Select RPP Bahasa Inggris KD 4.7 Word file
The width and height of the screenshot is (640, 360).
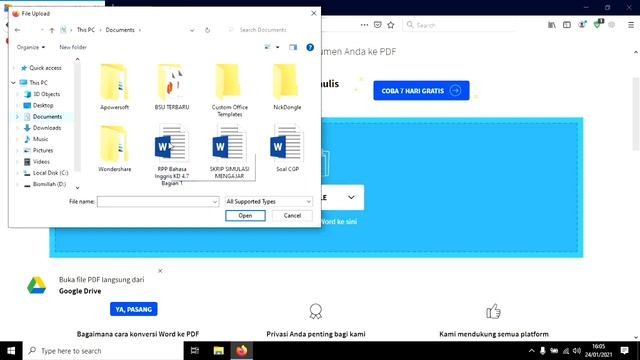(x=172, y=155)
